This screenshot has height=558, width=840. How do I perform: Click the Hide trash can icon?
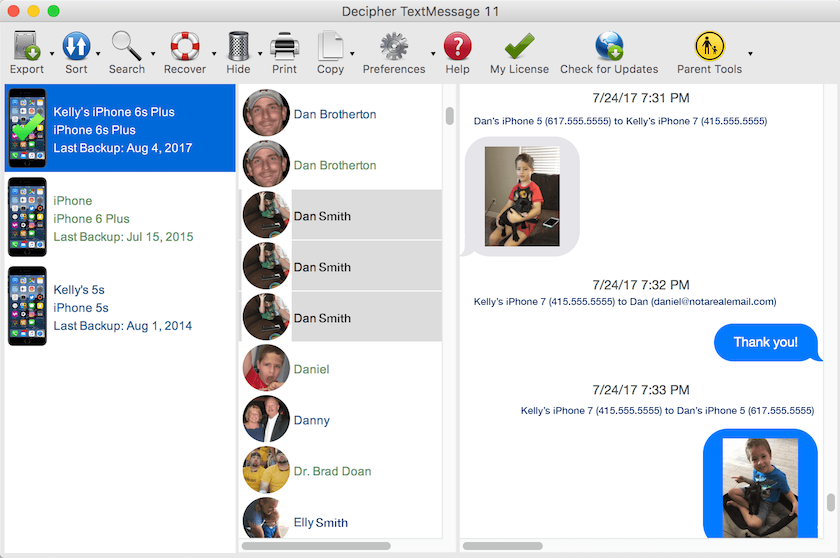coord(238,46)
